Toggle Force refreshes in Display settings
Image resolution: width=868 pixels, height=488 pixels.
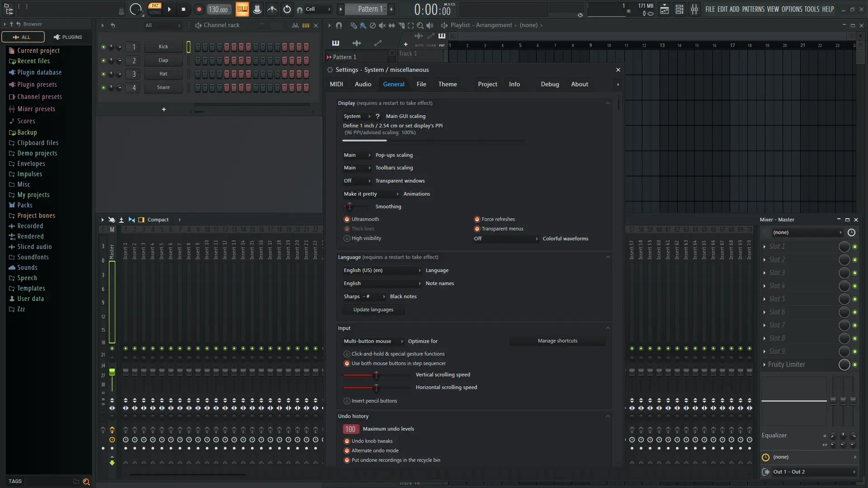coord(477,219)
